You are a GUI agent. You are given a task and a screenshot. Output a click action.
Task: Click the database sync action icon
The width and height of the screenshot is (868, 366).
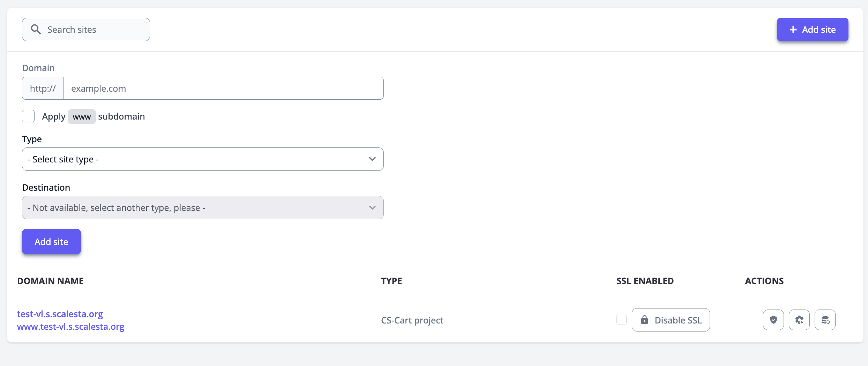click(x=825, y=320)
